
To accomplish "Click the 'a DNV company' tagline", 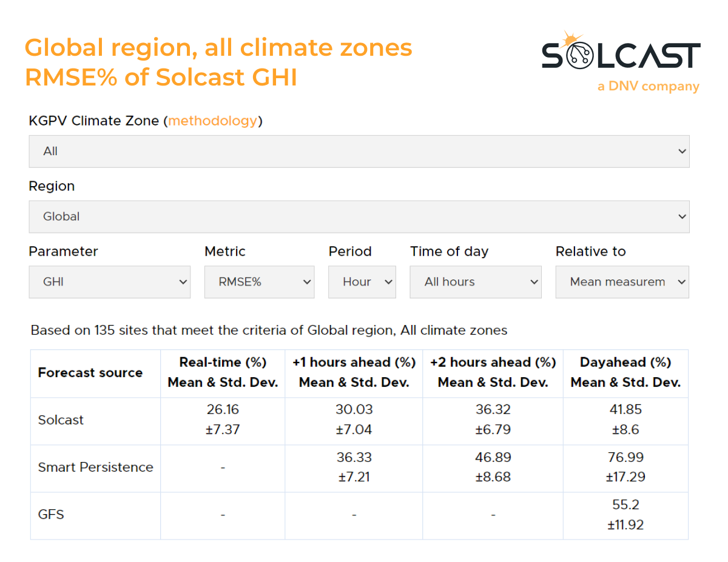I will coord(648,87).
